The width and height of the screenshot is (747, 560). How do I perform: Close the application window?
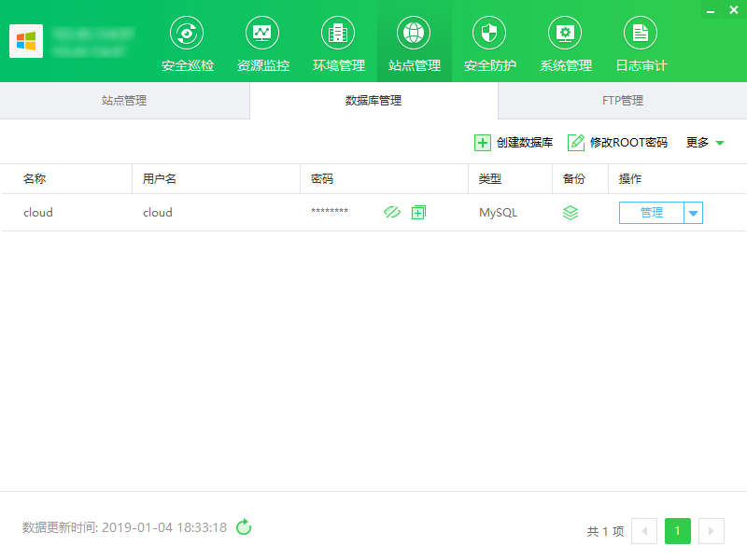pyautogui.click(x=734, y=10)
